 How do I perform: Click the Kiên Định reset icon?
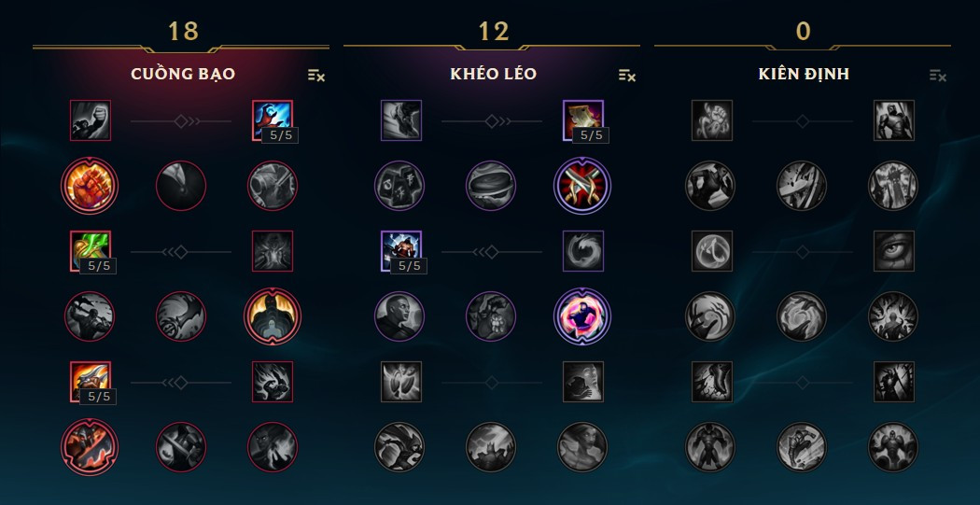937,76
